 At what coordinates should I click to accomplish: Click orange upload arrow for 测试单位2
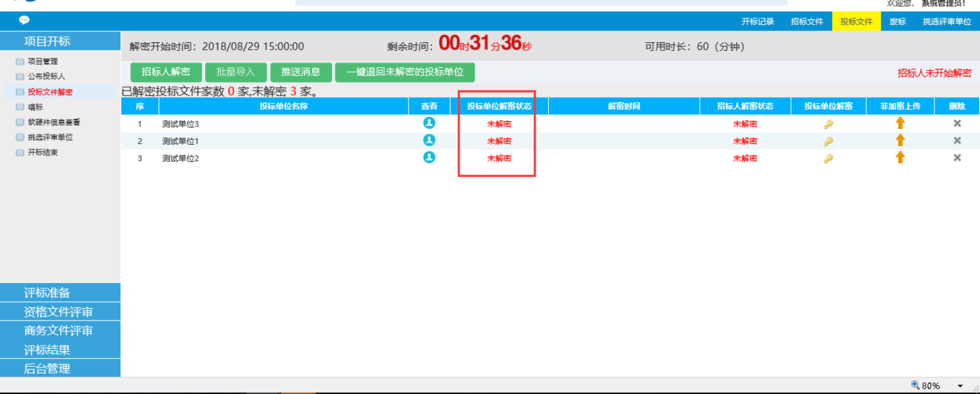(899, 157)
